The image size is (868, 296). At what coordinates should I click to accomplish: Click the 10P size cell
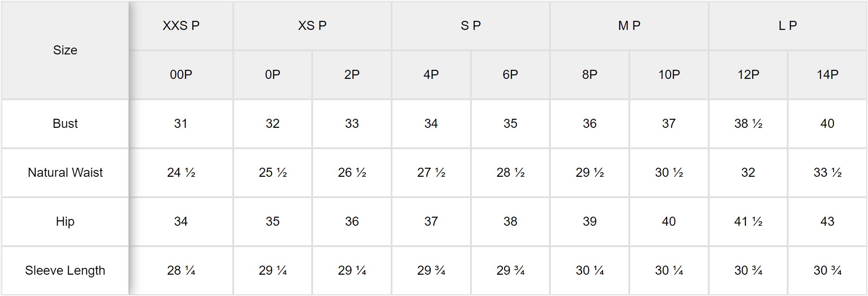(669, 75)
